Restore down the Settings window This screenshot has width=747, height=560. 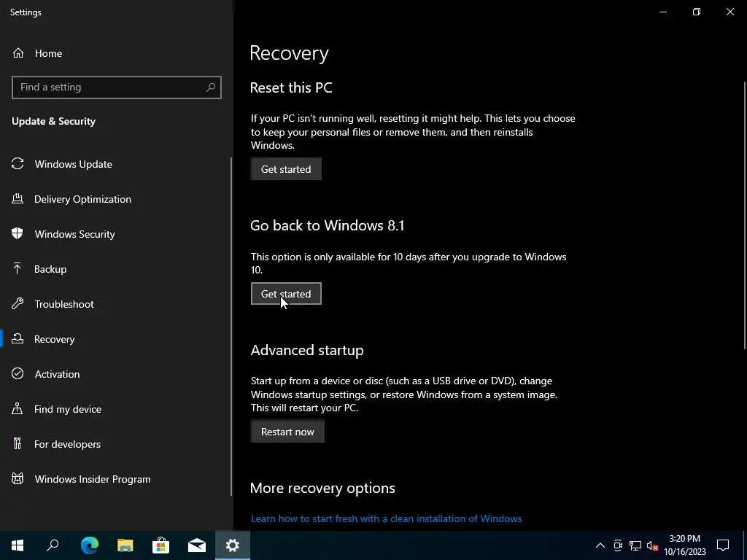coord(697,12)
